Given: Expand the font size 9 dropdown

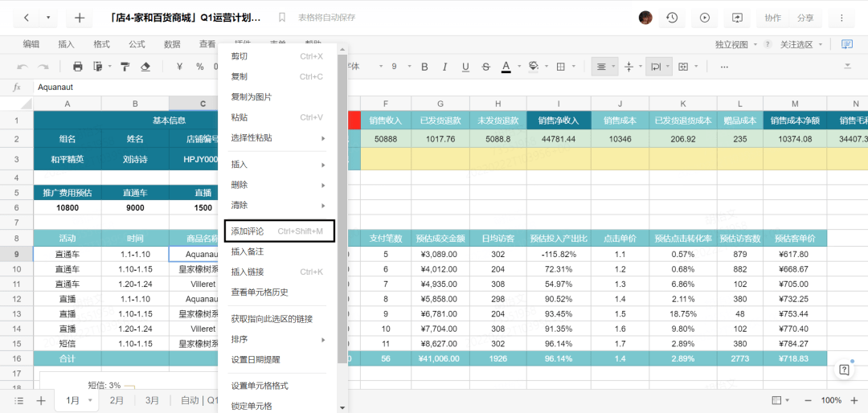Looking at the screenshot, I should (401, 67).
